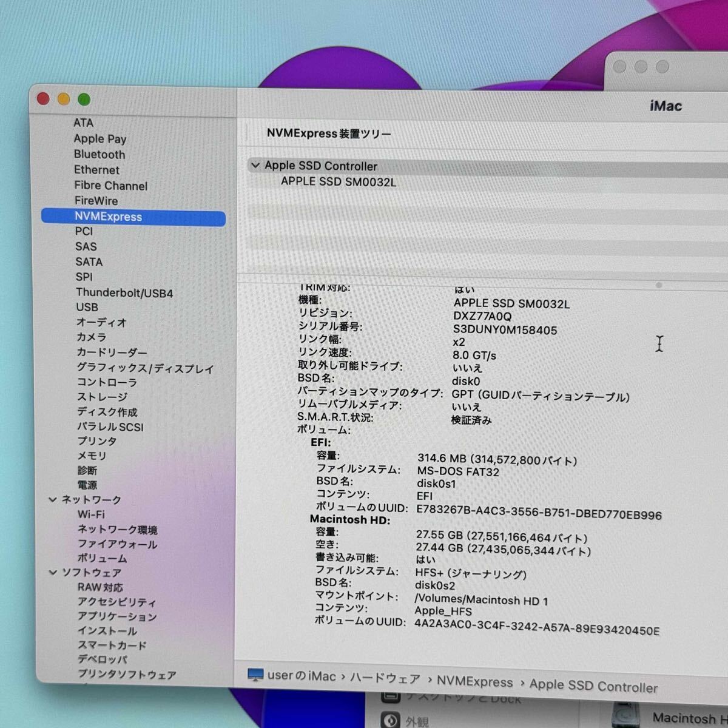The width and height of the screenshot is (728, 728).
Task: Click the highlighted NVMExpress sidebar item
Action: coord(133,217)
